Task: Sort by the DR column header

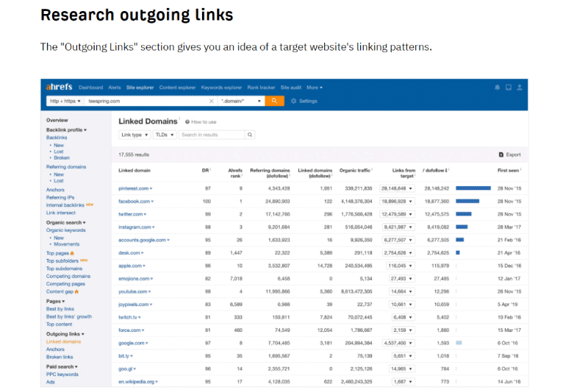Action: click(x=206, y=171)
